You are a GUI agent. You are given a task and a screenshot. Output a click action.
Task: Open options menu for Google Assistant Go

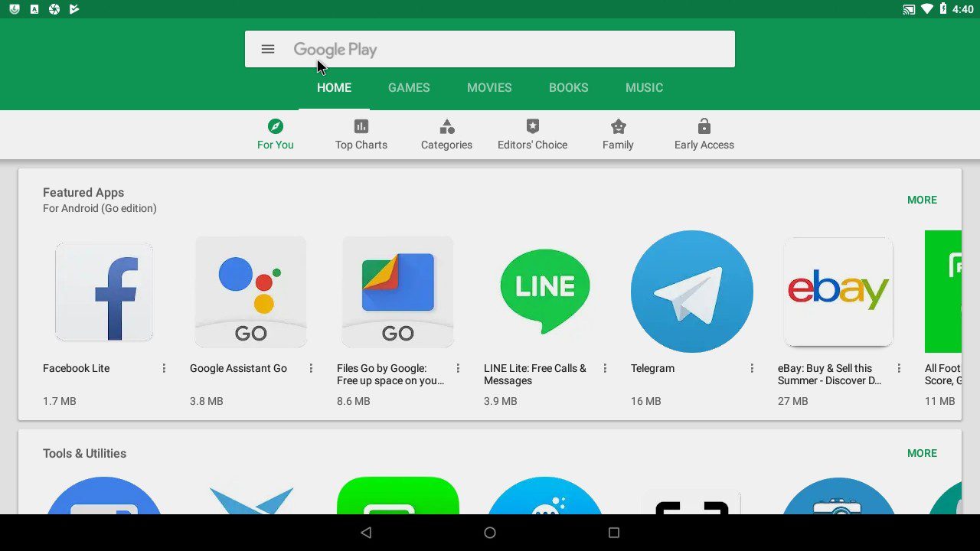point(311,368)
